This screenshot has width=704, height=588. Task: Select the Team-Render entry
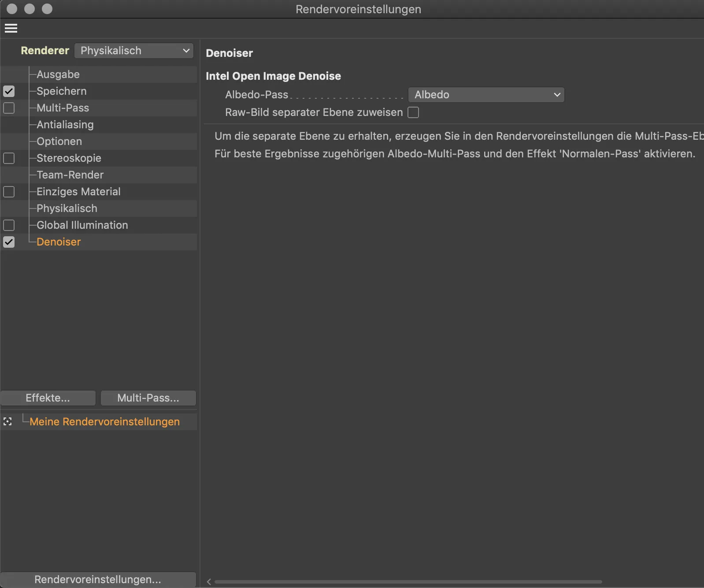pos(70,175)
